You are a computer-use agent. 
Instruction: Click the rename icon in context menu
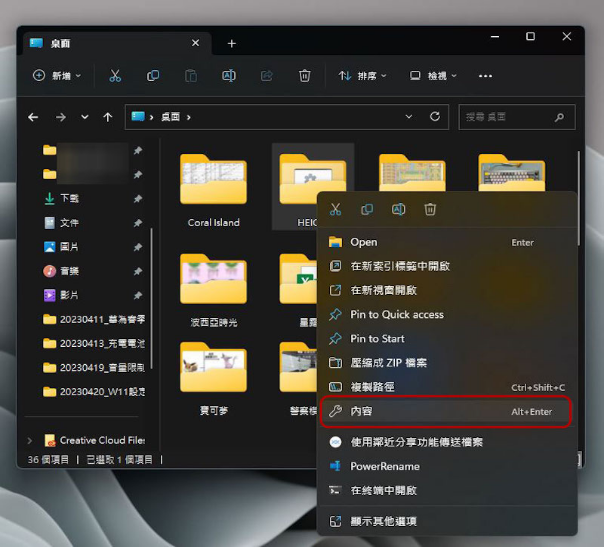point(398,210)
